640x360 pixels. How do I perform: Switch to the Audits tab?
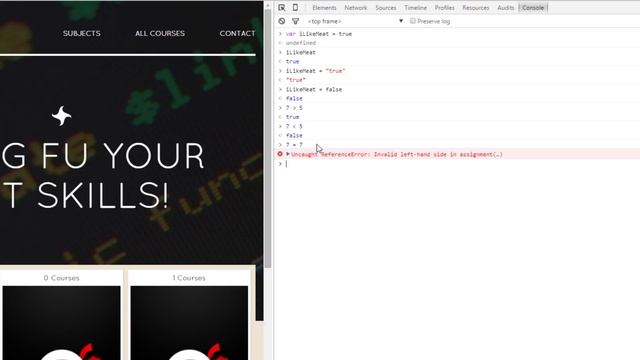505,8
